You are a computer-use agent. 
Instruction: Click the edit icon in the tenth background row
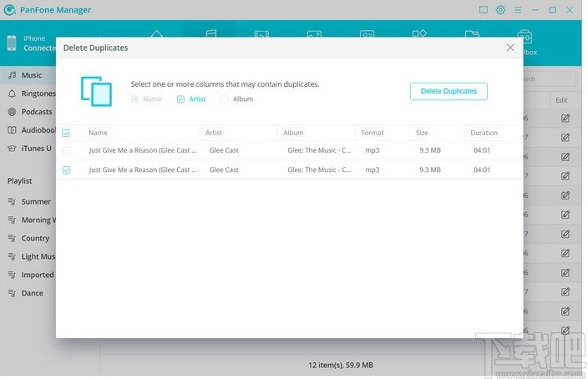pos(565,292)
